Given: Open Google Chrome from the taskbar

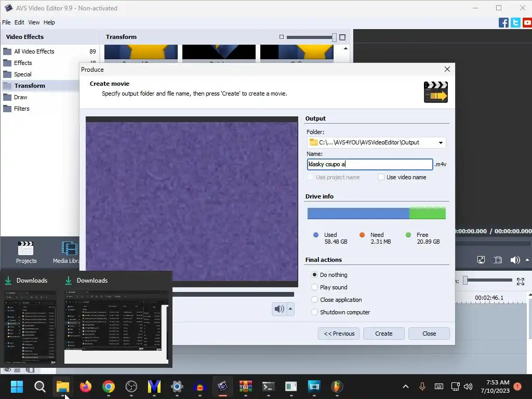Looking at the screenshot, I should point(109,387).
